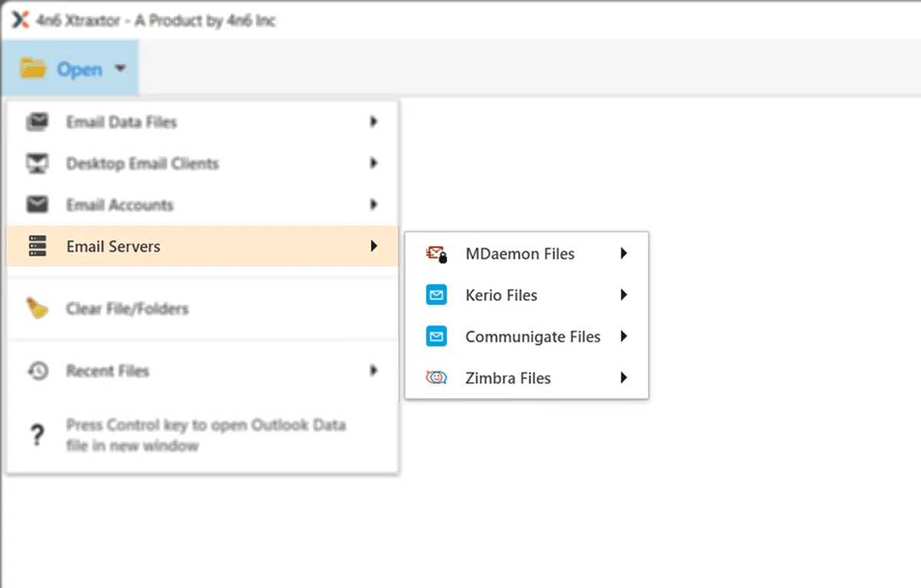The width and height of the screenshot is (921, 588).
Task: Expand the MDaemon Files submenu arrow
Action: point(624,254)
